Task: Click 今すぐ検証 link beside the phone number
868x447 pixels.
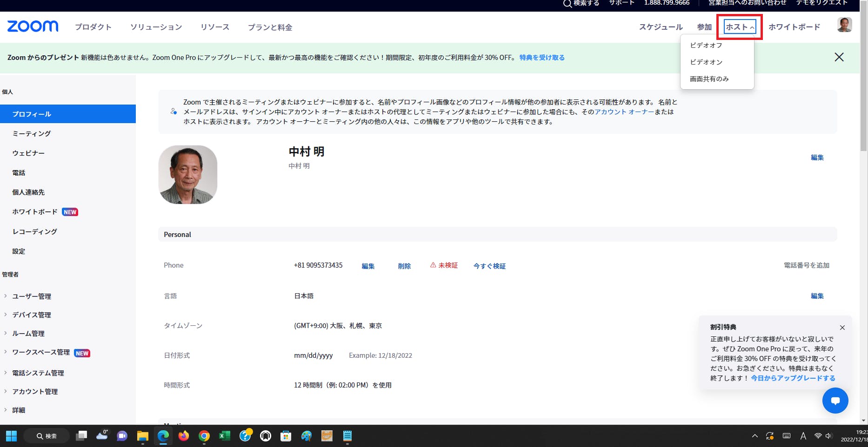Action: tap(489, 266)
